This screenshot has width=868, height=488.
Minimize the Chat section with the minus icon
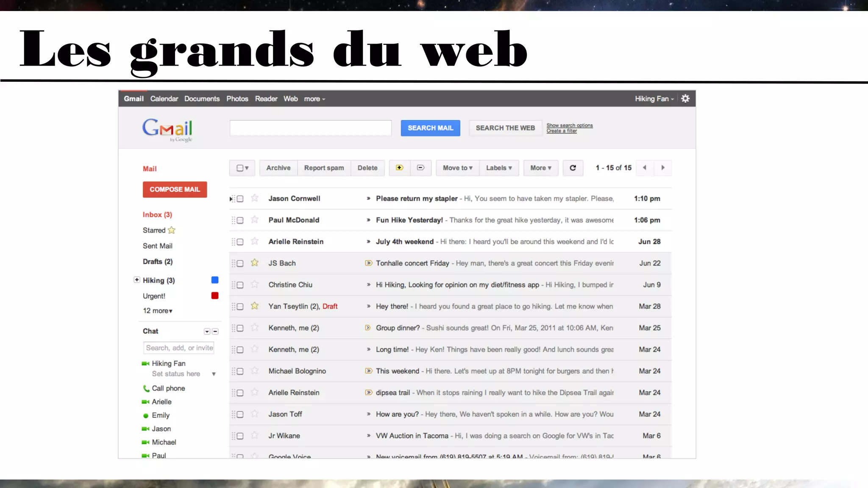[215, 331]
